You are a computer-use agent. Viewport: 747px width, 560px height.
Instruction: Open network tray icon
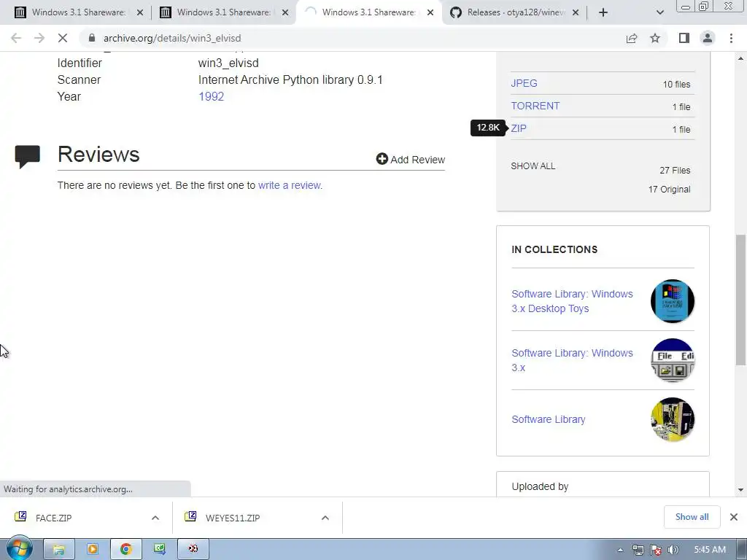tap(638, 550)
